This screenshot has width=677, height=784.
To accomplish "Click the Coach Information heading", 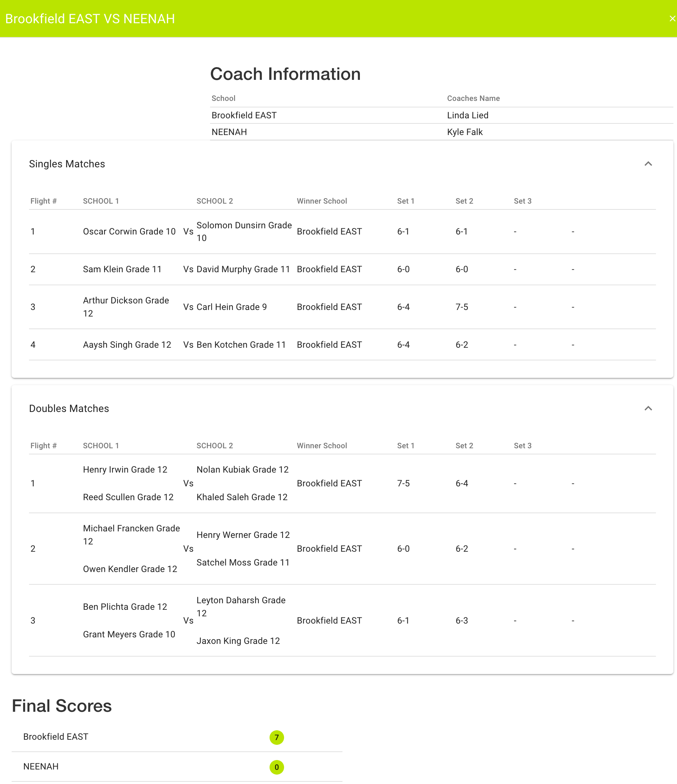I will pos(285,74).
